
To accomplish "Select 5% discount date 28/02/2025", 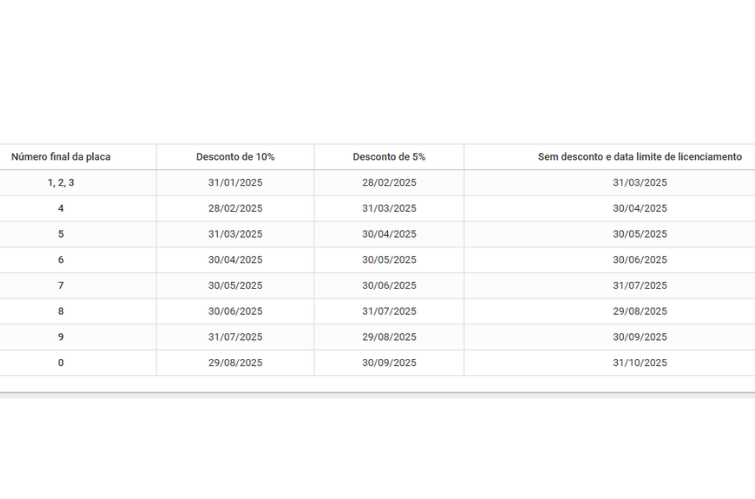I will click(389, 183).
